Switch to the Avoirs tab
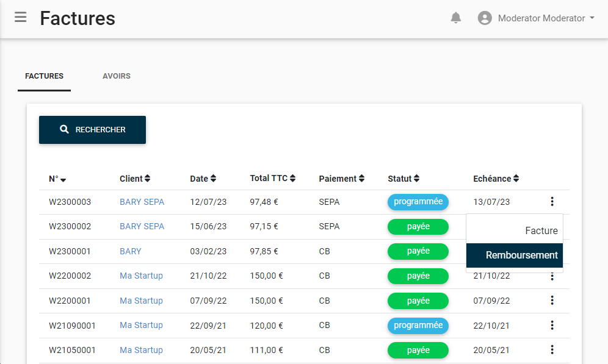The width and height of the screenshot is (608, 364). [116, 76]
